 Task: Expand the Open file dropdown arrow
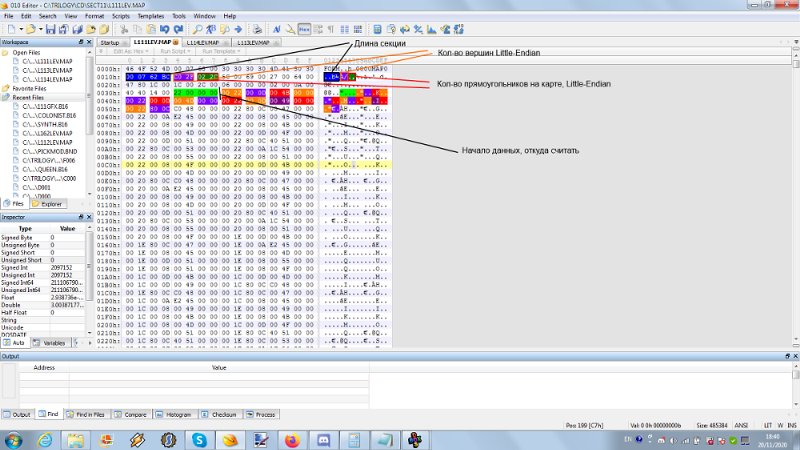pyautogui.click(x=40, y=29)
